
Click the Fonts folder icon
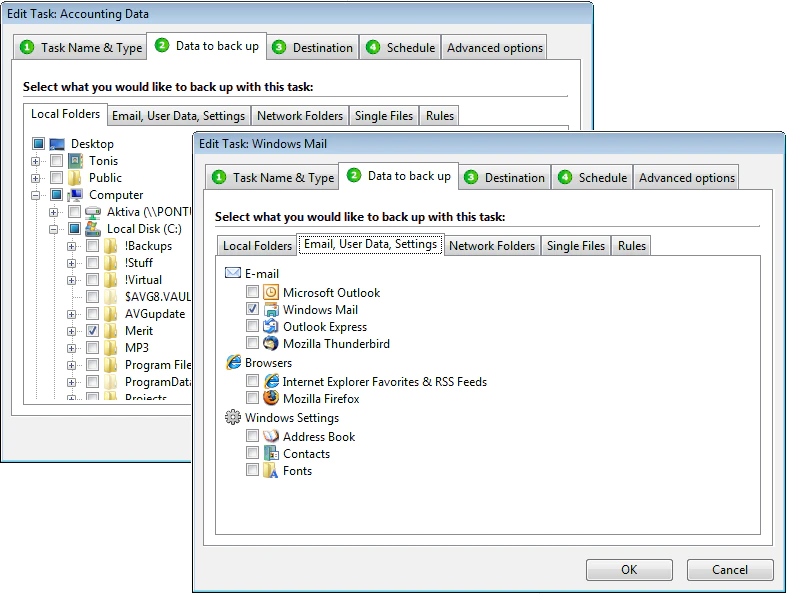click(x=271, y=470)
